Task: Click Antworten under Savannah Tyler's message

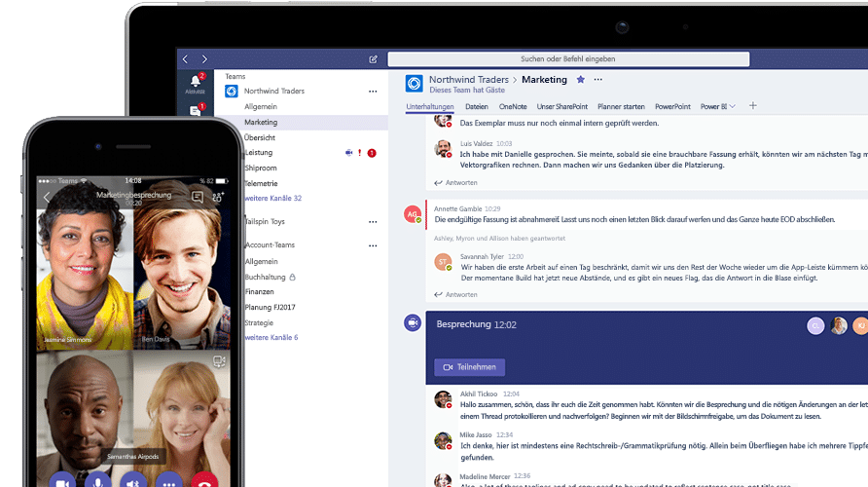Action: pos(455,295)
